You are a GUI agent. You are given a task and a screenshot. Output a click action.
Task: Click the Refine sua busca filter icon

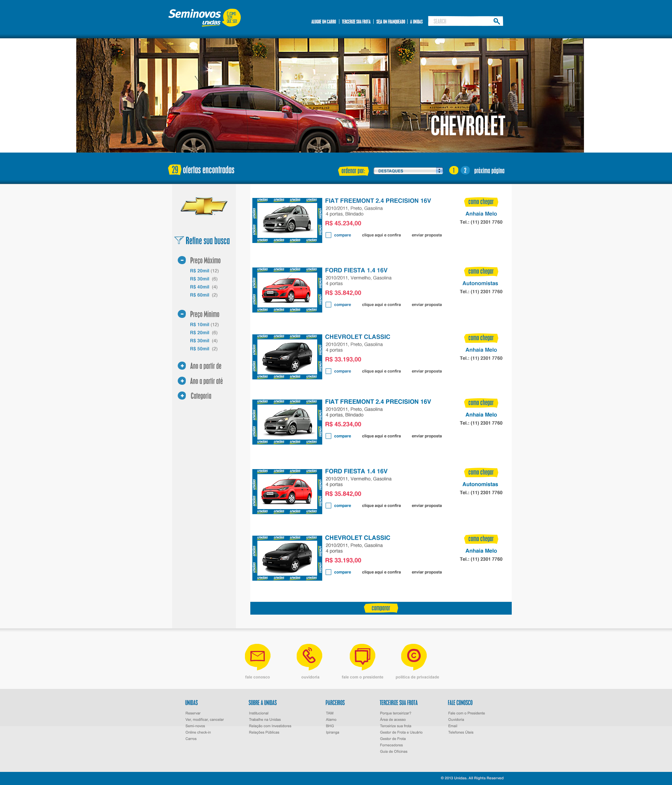point(179,240)
